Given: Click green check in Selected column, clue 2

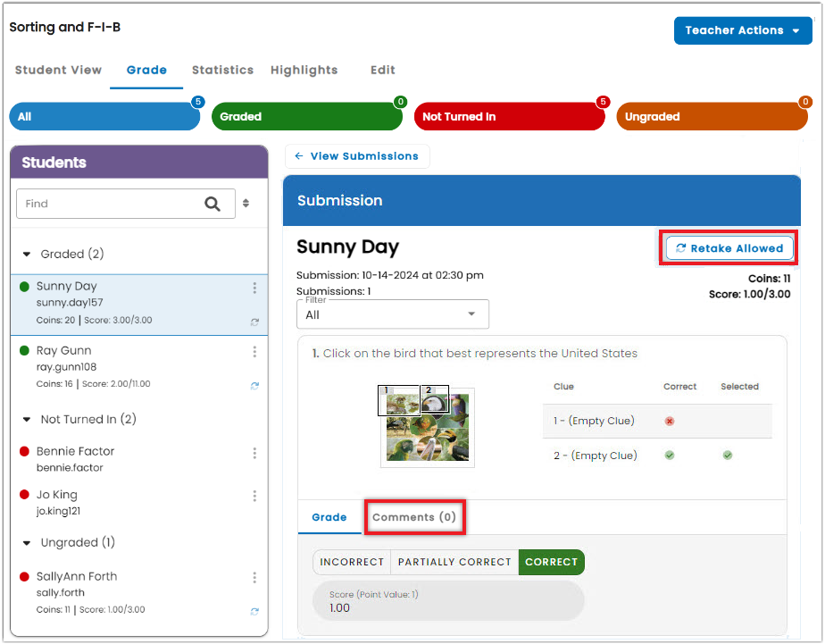Looking at the screenshot, I should click(727, 456).
